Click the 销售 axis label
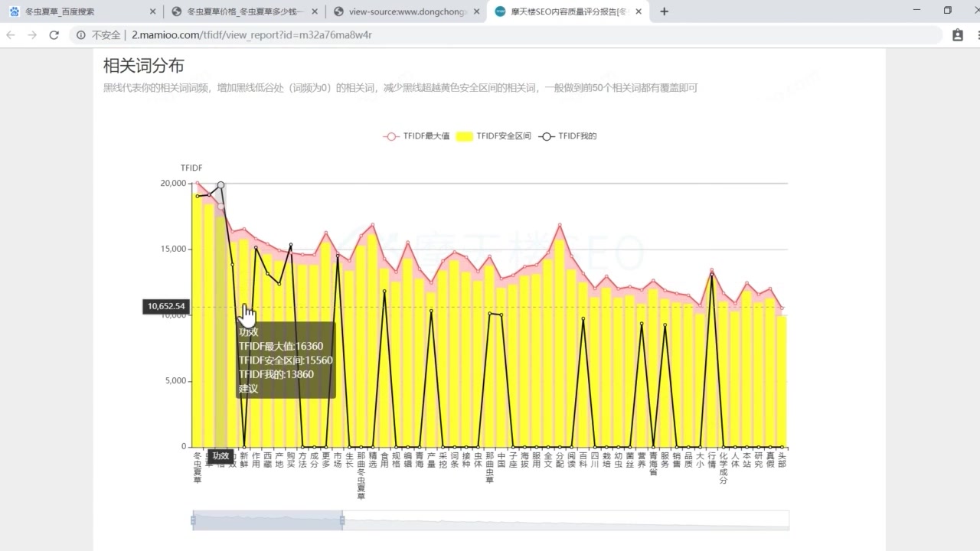 tap(677, 459)
